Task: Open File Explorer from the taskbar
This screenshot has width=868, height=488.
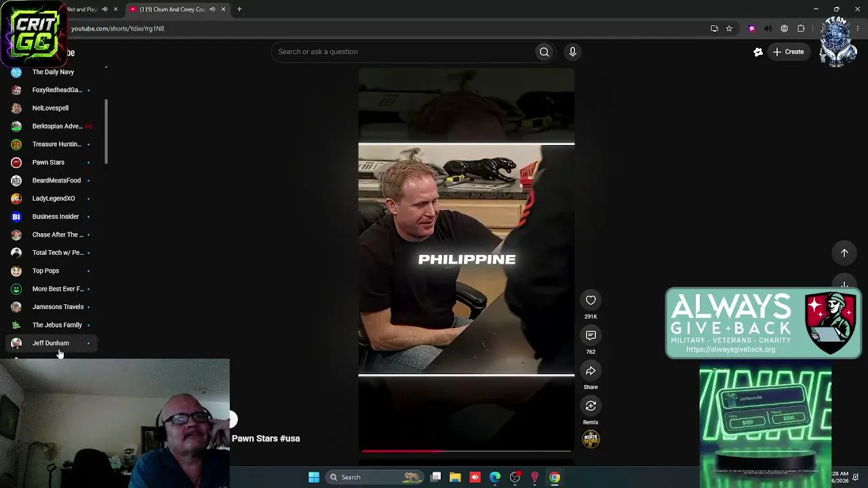Action: coord(455,477)
